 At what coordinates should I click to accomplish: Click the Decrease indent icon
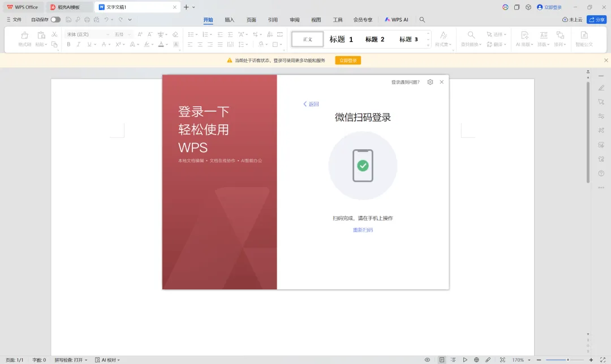pos(220,34)
